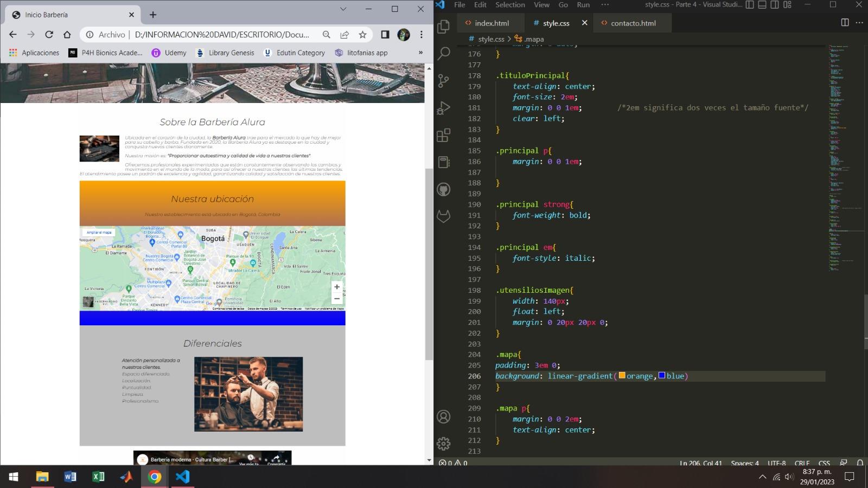Click the share page icon in Chrome

(x=344, y=35)
